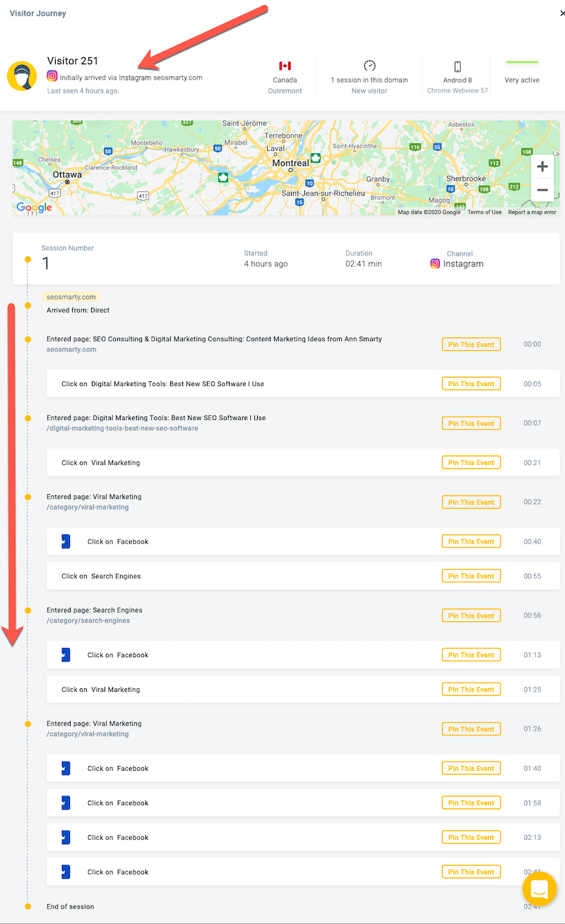Click the Canada flag icon

(x=285, y=66)
